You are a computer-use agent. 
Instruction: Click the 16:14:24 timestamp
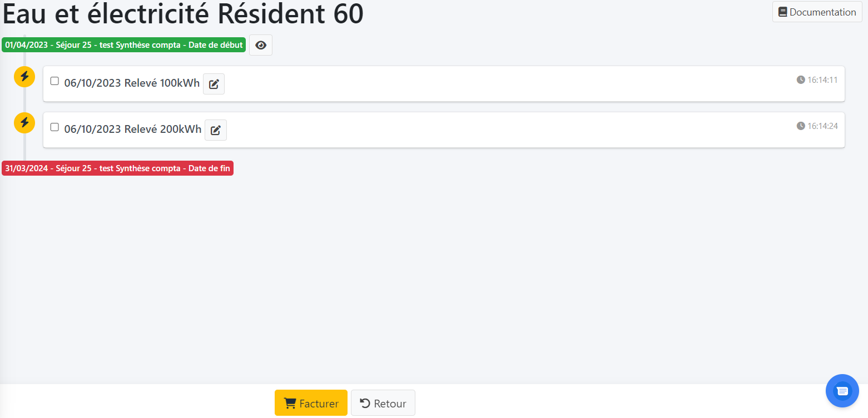[x=822, y=126]
